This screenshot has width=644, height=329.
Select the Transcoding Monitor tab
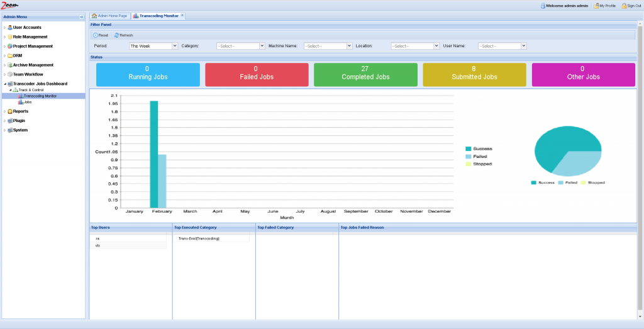click(x=158, y=16)
